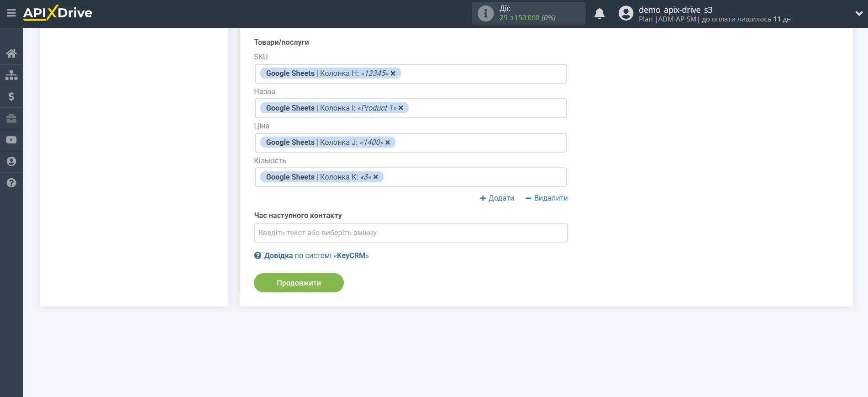Viewport: 868px width, 397px height.
Task: Click the demo_apix-drive_s3 account name
Action: click(x=675, y=10)
